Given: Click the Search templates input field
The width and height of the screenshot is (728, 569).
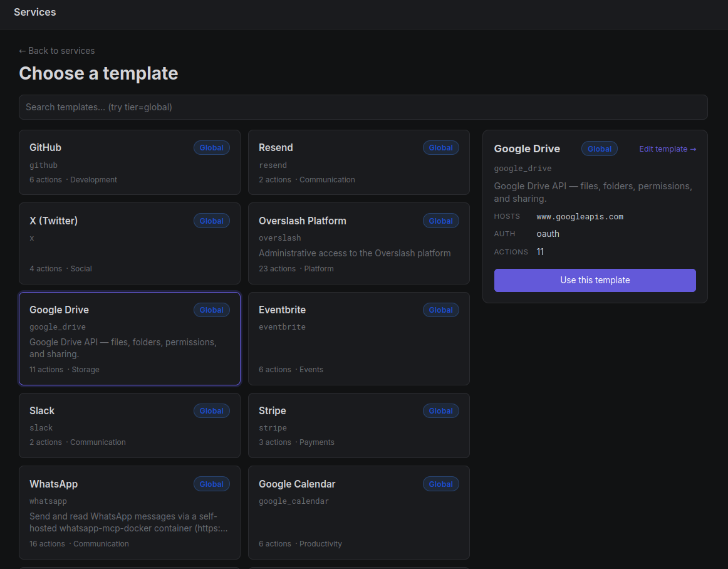Looking at the screenshot, I should click(x=363, y=107).
